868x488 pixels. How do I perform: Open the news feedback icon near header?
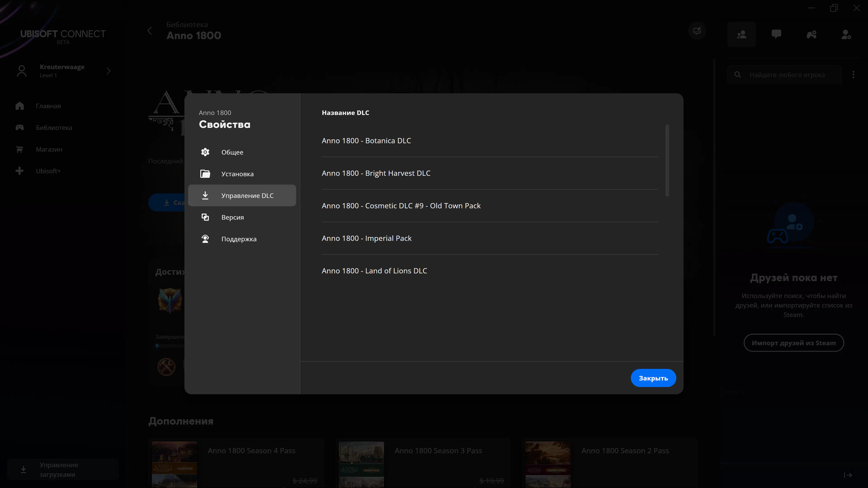point(697,31)
